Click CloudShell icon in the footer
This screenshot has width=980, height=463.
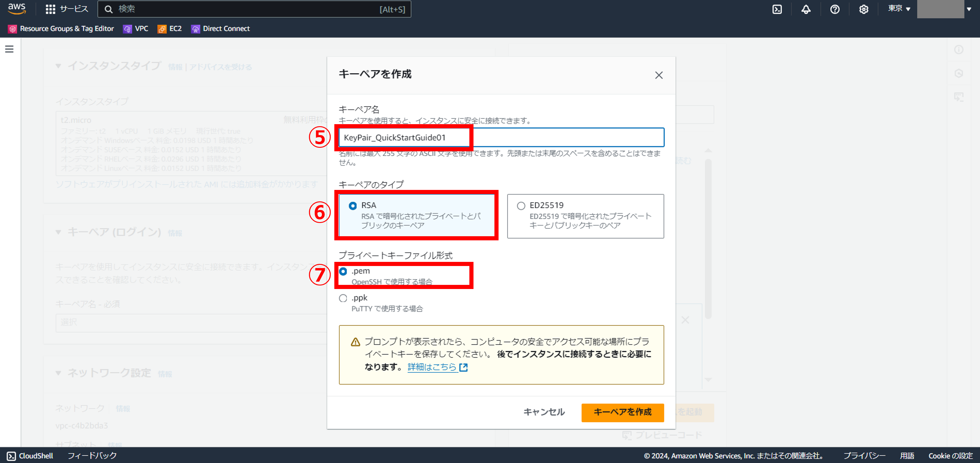point(11,456)
